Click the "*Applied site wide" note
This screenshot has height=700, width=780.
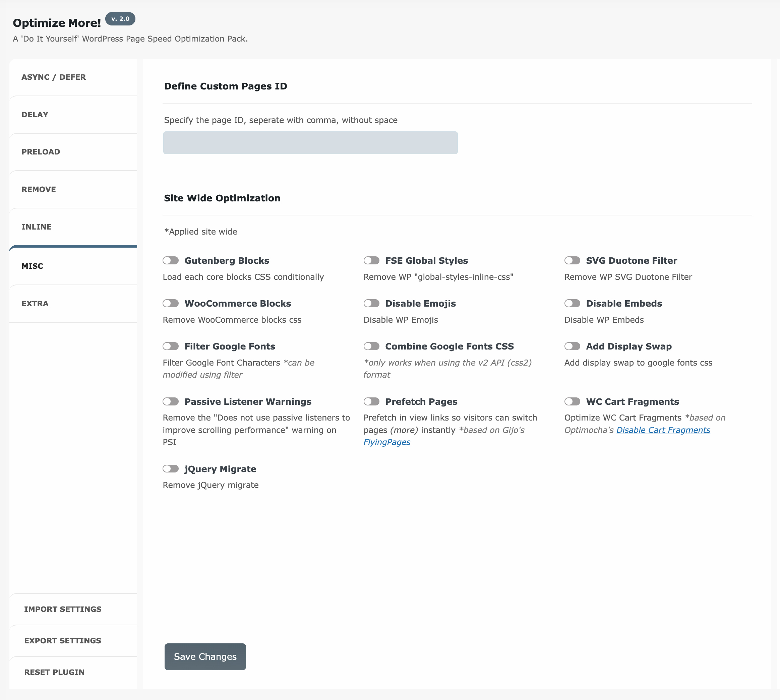(200, 232)
